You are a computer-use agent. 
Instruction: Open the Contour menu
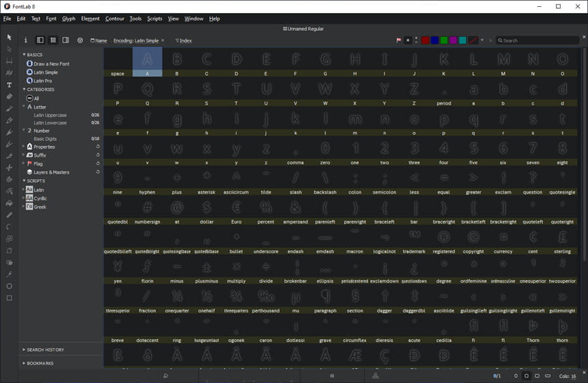tap(115, 18)
